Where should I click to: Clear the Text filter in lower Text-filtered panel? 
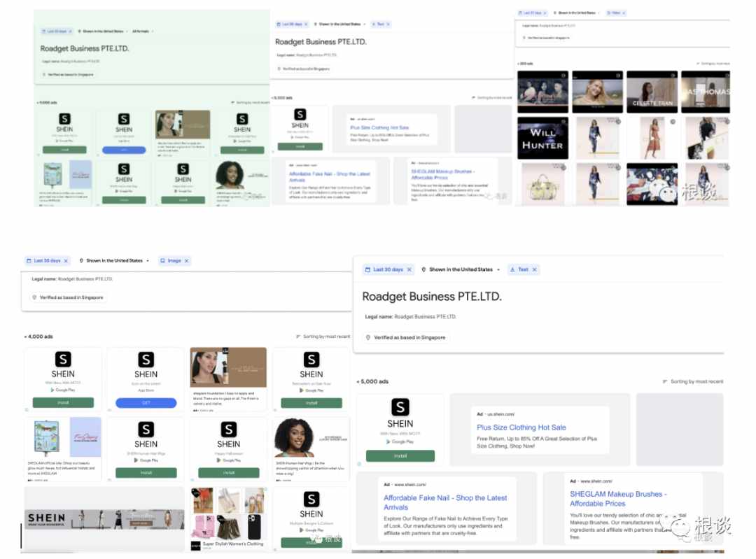tap(534, 269)
